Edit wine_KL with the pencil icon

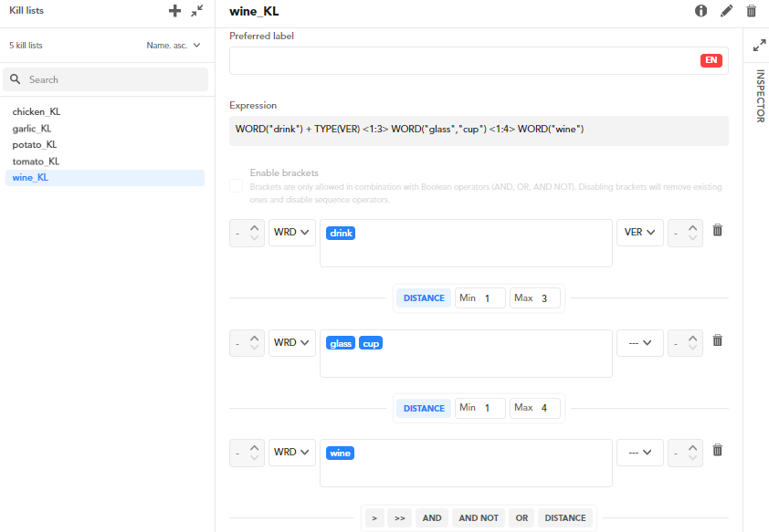[x=726, y=11]
